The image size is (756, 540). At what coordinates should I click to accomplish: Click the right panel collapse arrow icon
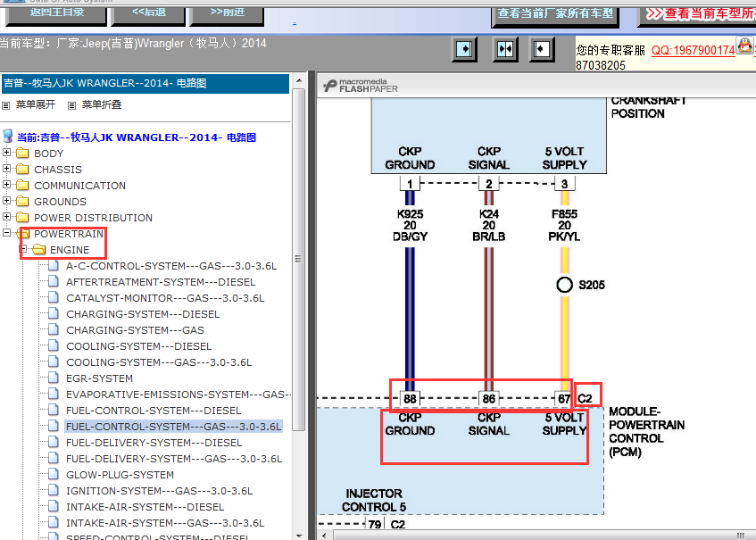pos(542,49)
